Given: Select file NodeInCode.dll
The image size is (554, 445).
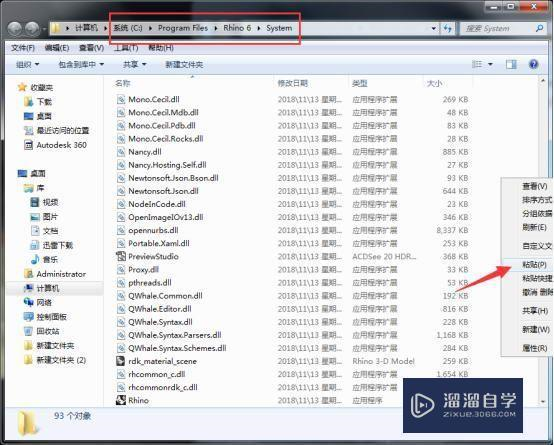Looking at the screenshot, I should click(x=157, y=204).
